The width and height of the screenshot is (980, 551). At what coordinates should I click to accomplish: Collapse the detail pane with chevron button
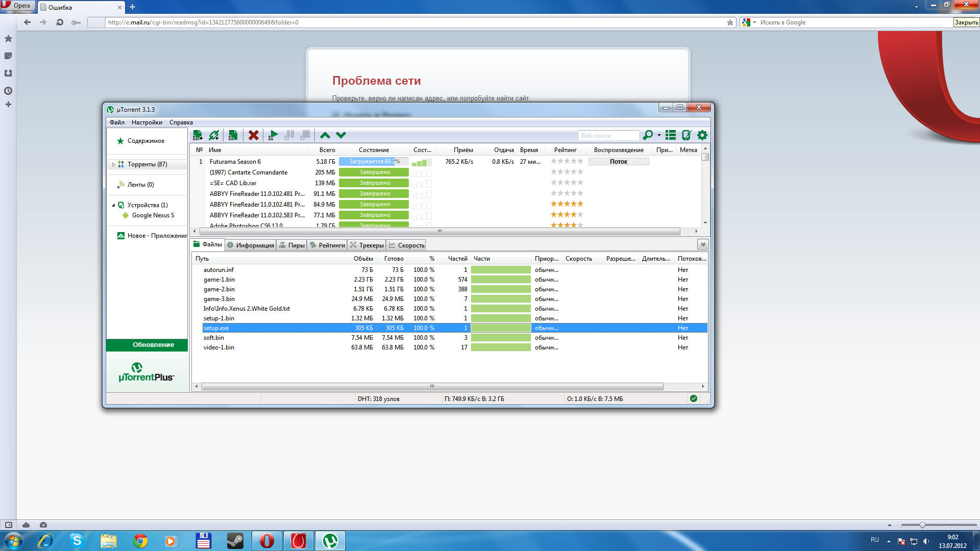703,244
